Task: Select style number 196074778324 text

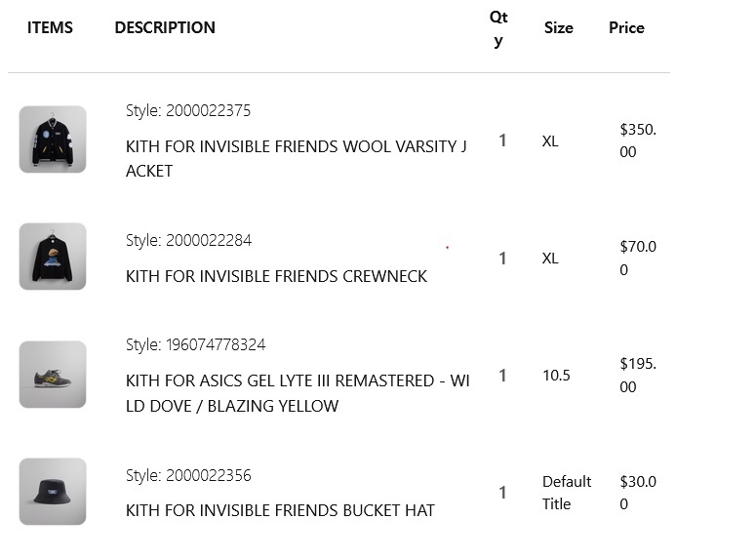Action: pyautogui.click(x=216, y=344)
